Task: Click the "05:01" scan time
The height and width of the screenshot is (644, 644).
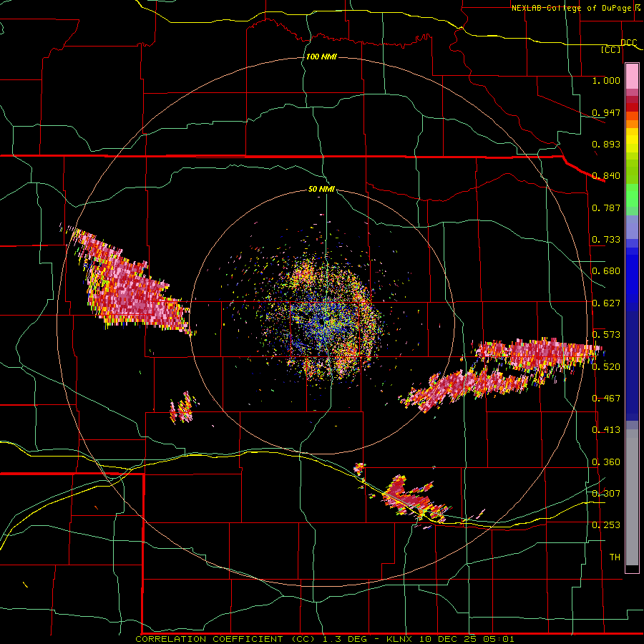Action: 499,639
